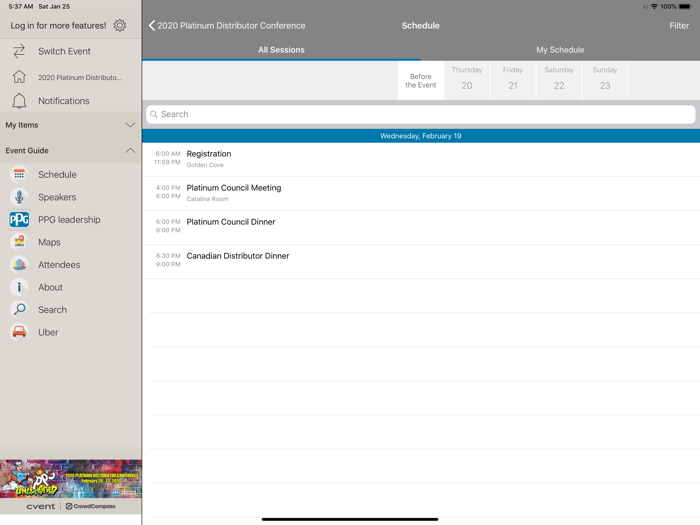The width and height of the screenshot is (700, 525).
Task: Open the Notifications bell icon
Action: click(x=19, y=101)
